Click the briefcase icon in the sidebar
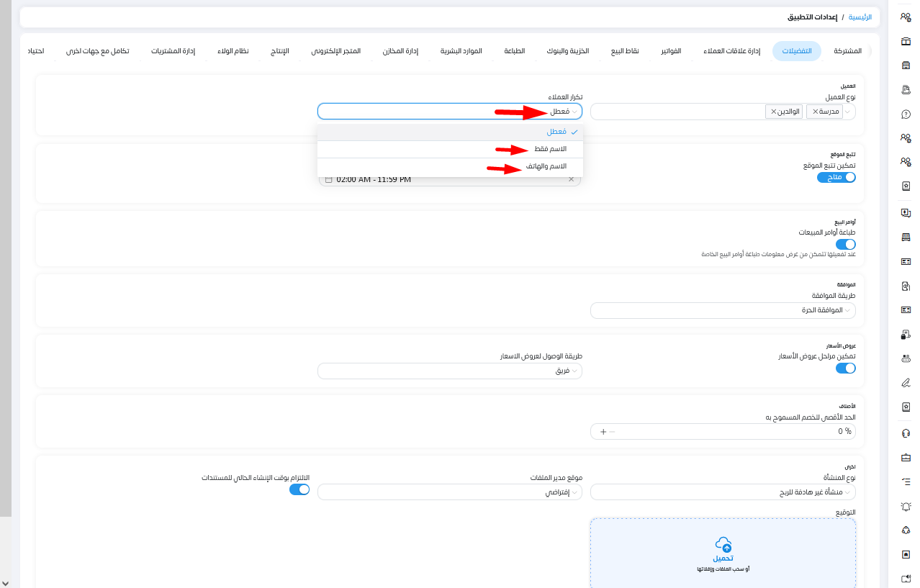This screenshot has height=588, width=920. coord(906,458)
